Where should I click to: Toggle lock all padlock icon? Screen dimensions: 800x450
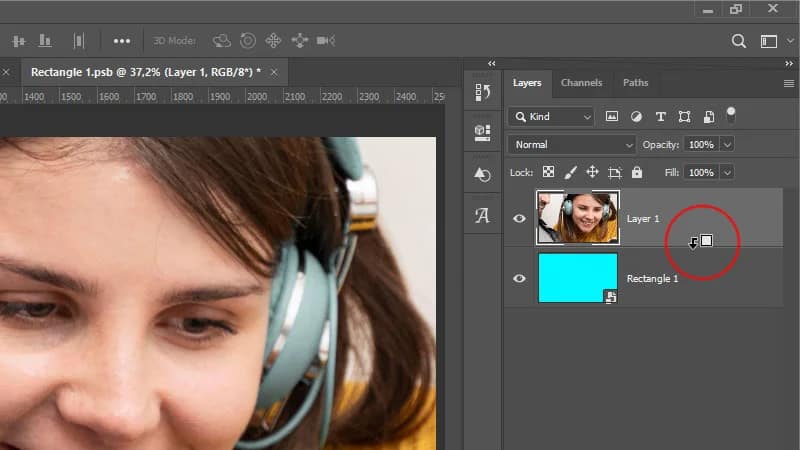click(x=637, y=172)
